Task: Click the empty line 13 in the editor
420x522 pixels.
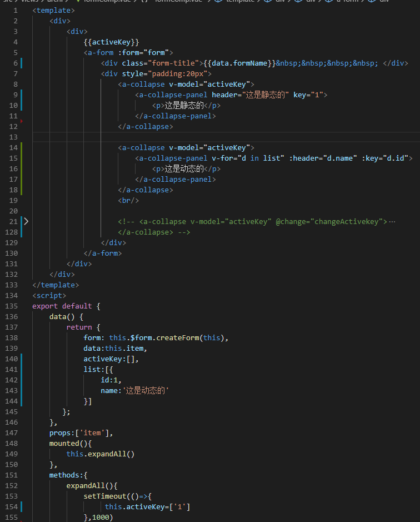Action: (x=226, y=137)
